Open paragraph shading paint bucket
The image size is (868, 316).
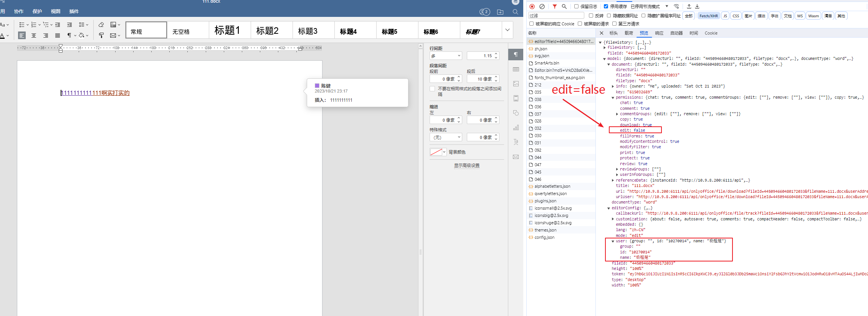point(81,35)
